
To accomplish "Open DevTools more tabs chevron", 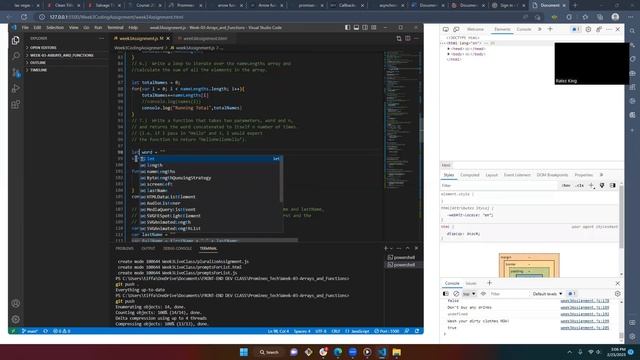I will click(x=540, y=29).
